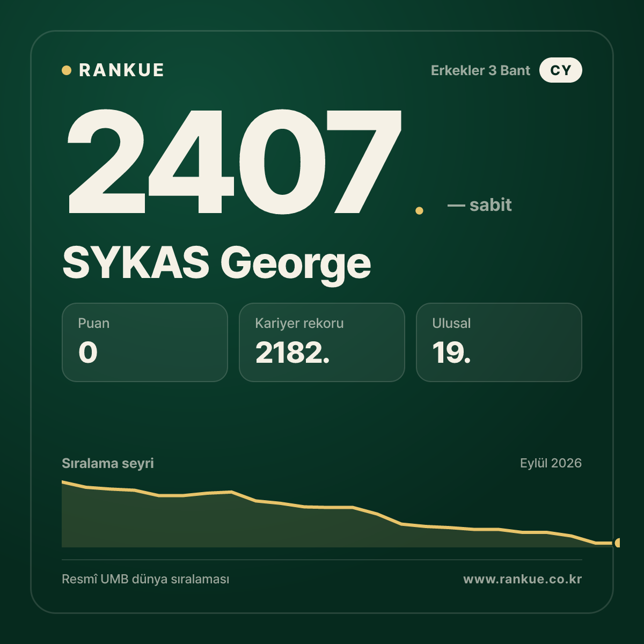Click the CY country badge

click(561, 70)
